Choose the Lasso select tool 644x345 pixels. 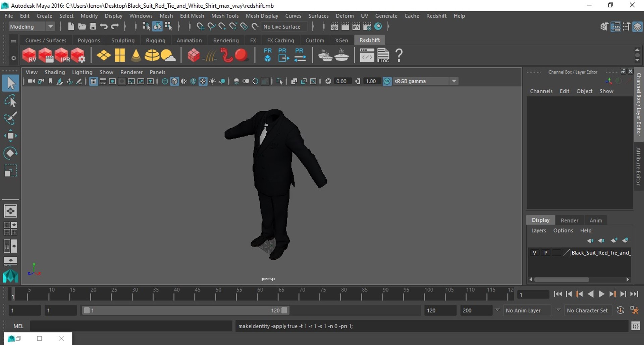click(x=10, y=101)
